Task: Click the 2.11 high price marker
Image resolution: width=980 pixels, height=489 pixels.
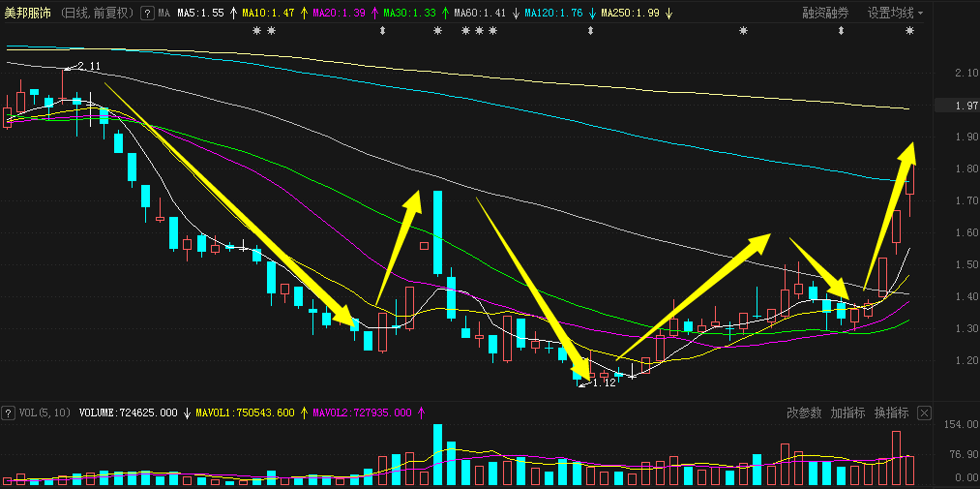Action: pyautogui.click(x=88, y=66)
